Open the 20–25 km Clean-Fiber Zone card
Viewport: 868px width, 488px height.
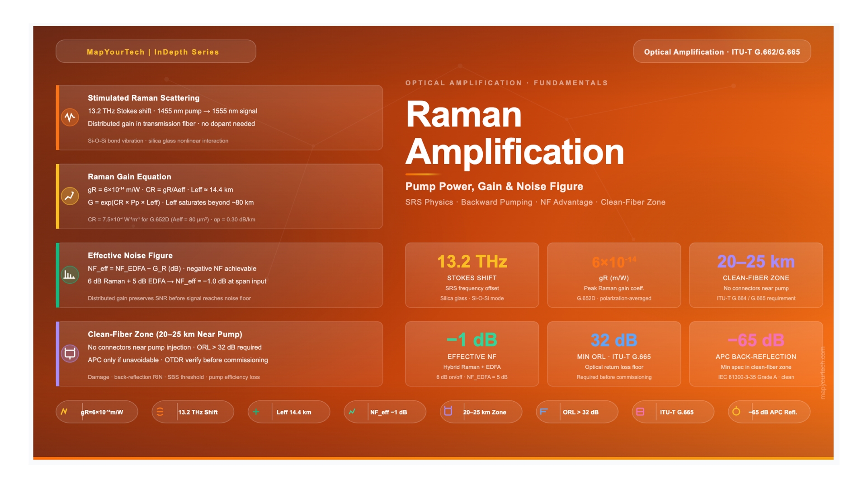click(756, 275)
